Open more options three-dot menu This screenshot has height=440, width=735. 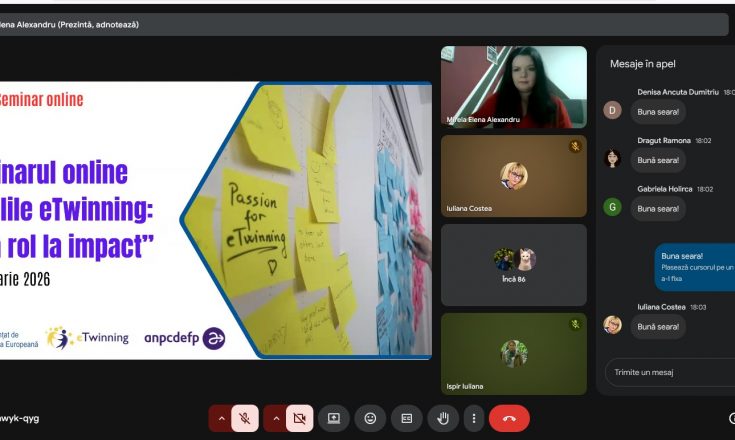coord(474,418)
